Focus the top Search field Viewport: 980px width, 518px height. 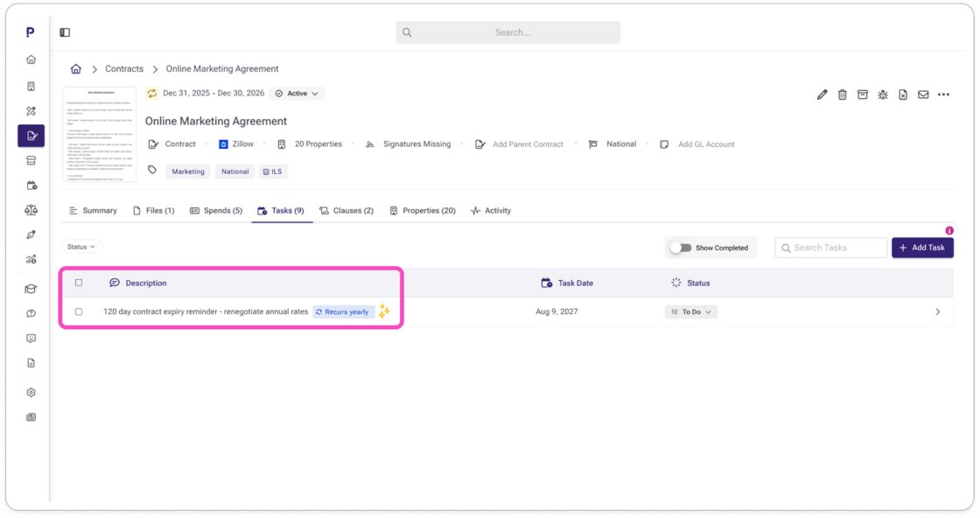click(507, 32)
